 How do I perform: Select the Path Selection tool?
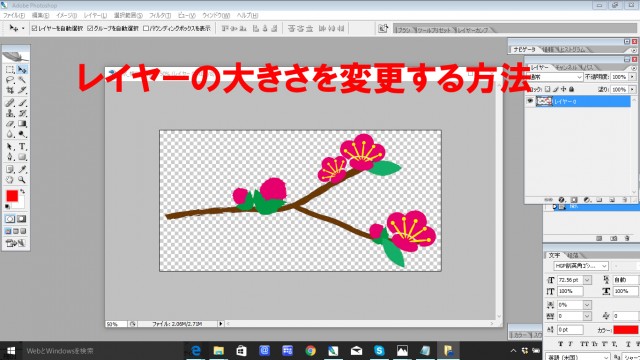[10, 146]
